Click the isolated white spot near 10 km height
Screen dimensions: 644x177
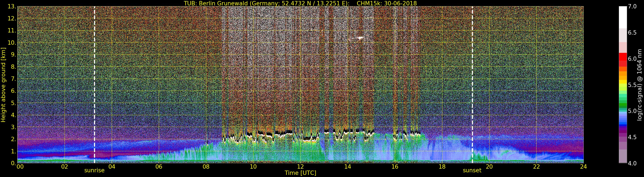pyautogui.click(x=360, y=38)
